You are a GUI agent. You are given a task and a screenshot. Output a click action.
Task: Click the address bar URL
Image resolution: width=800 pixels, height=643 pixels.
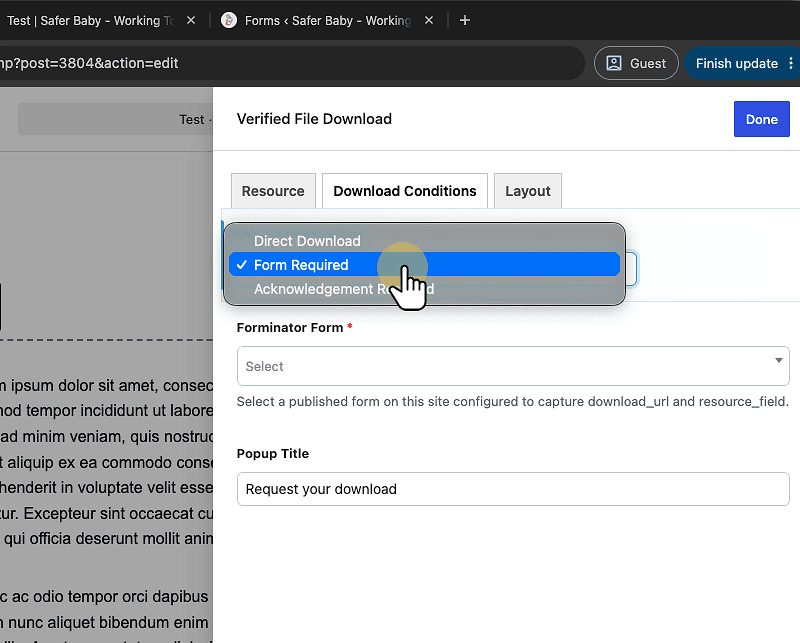pyautogui.click(x=89, y=63)
